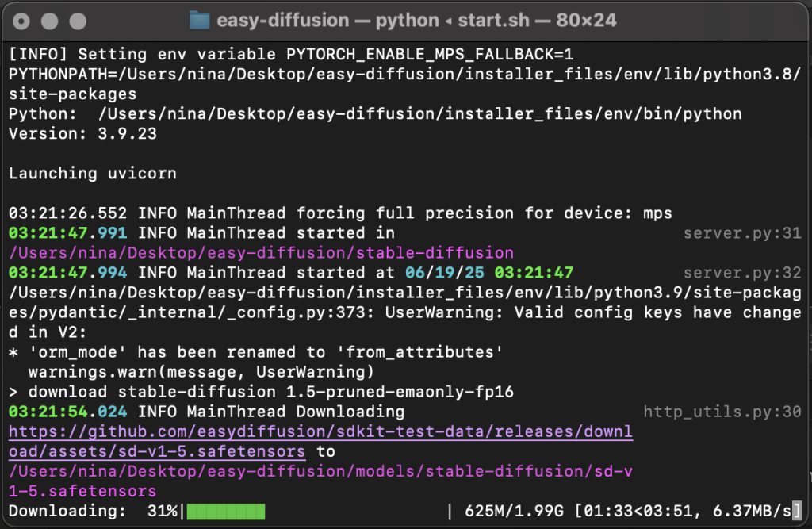The height and width of the screenshot is (529, 812).
Task: Click the 'site-packages' line
Action: 73,94
